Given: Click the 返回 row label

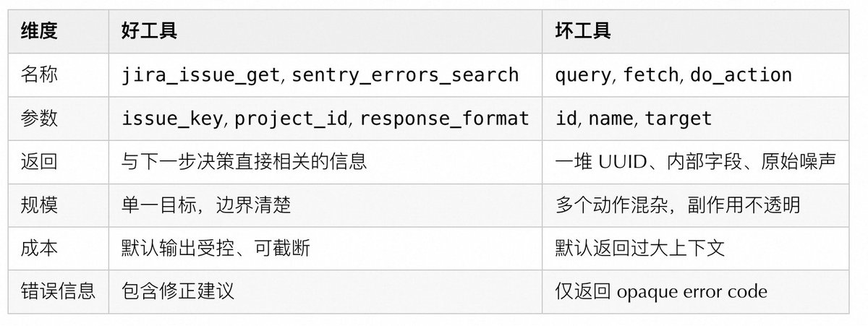Looking at the screenshot, I should [x=40, y=161].
